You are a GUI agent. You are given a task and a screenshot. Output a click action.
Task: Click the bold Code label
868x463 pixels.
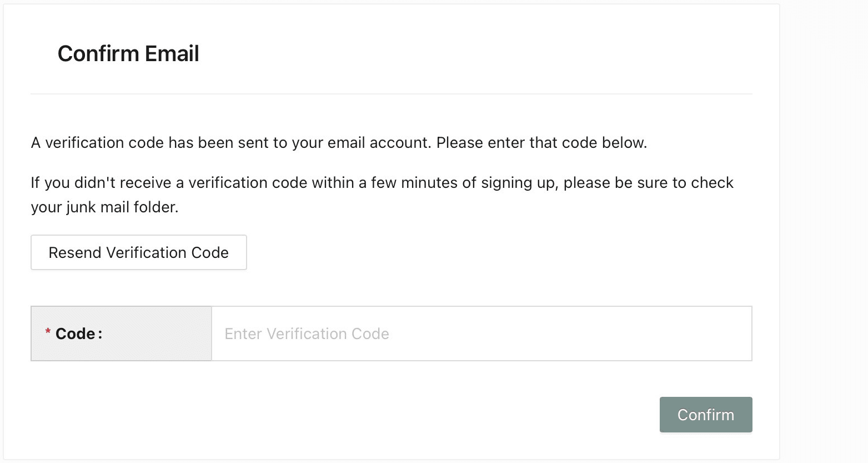click(x=75, y=333)
